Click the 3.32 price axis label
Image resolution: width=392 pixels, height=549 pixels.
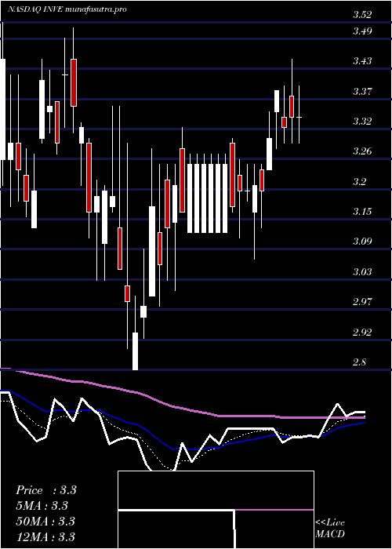362,122
